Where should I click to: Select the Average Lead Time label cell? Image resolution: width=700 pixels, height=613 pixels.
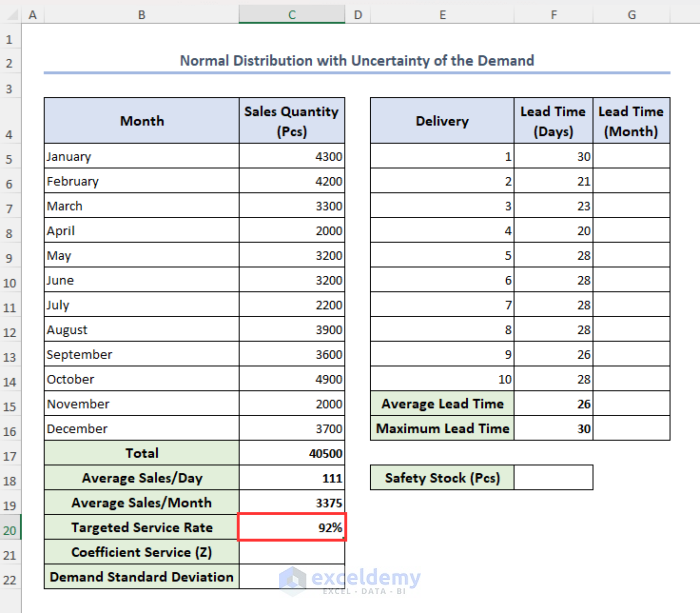tap(442, 404)
